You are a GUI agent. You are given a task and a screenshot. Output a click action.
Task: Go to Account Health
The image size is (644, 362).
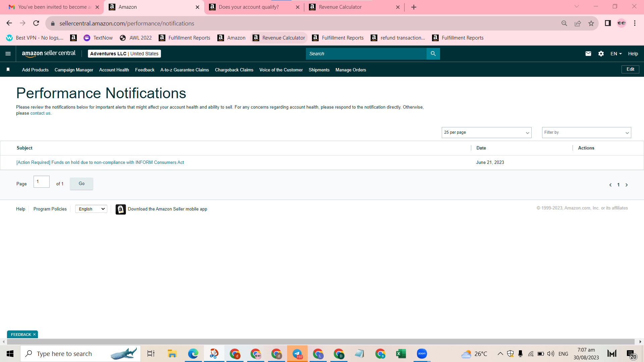[114, 70]
